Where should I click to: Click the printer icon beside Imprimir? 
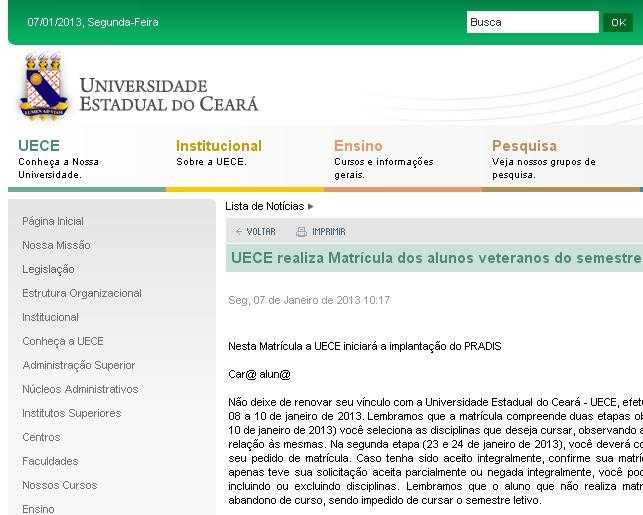301,232
